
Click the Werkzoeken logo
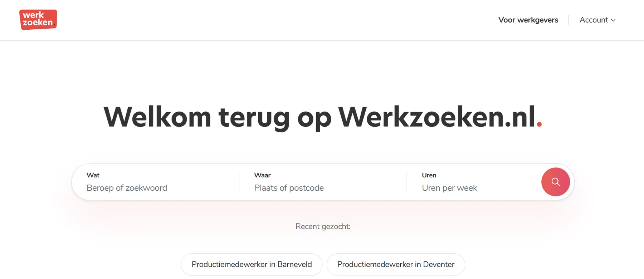[38, 20]
